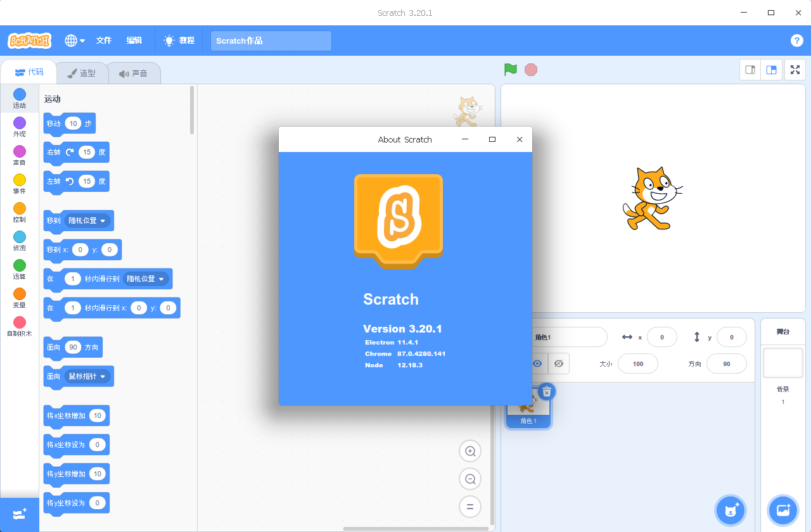Screen dimensions: 811x532
Task: Select the 运动 block category
Action: pos(20,98)
